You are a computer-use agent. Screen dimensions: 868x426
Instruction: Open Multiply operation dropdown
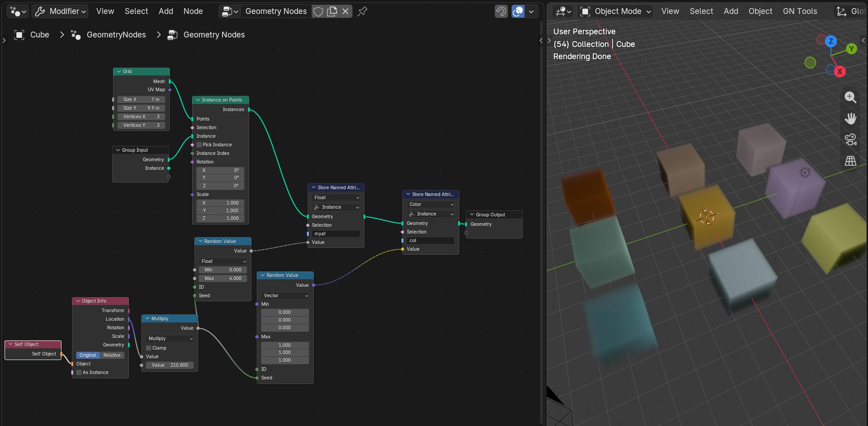coord(170,338)
